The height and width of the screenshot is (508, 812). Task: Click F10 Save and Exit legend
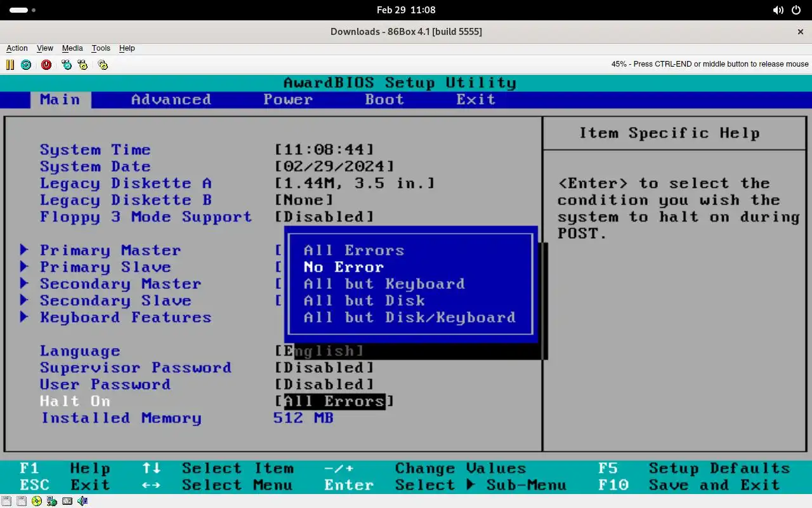click(689, 485)
